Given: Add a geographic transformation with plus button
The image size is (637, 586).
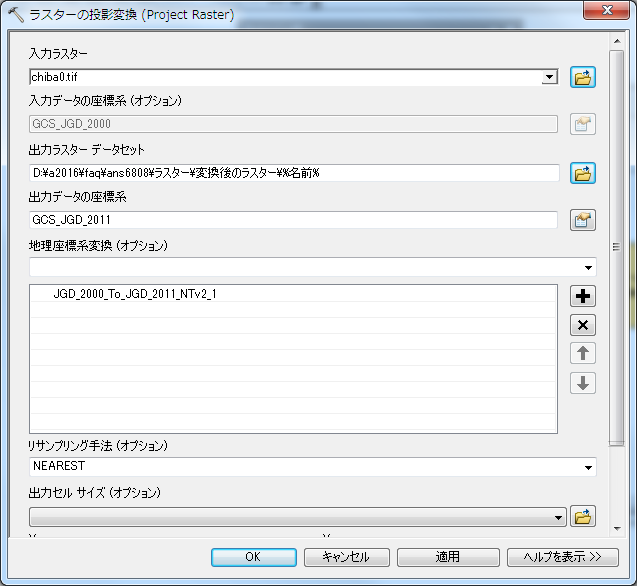Looking at the screenshot, I should pyautogui.click(x=583, y=296).
